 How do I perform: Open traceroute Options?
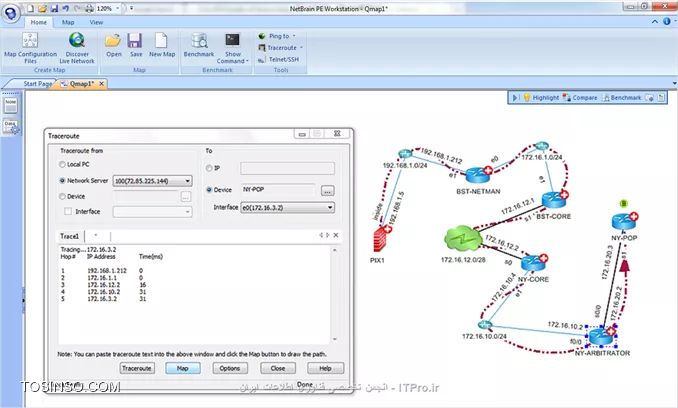click(x=230, y=368)
